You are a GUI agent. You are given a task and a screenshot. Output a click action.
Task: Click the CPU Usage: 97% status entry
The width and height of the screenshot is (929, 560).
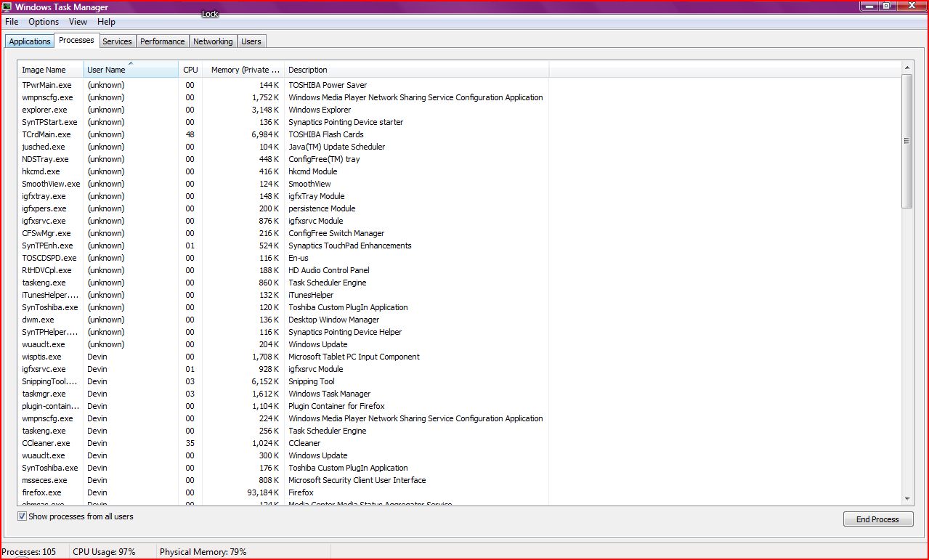tap(104, 552)
